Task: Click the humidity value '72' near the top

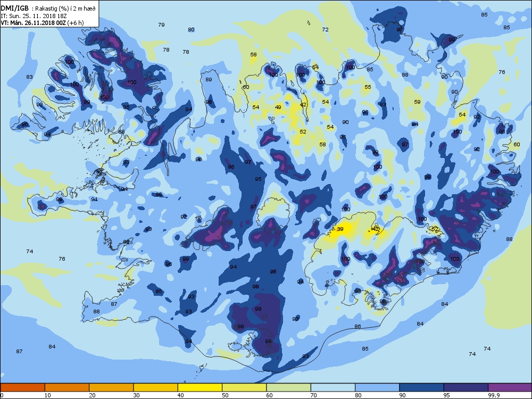Action: click(x=325, y=29)
